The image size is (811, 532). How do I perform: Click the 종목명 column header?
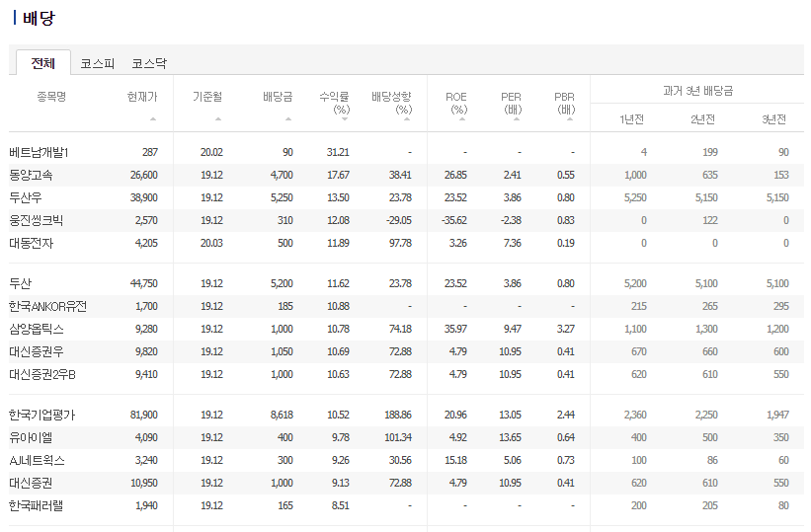coord(51,97)
